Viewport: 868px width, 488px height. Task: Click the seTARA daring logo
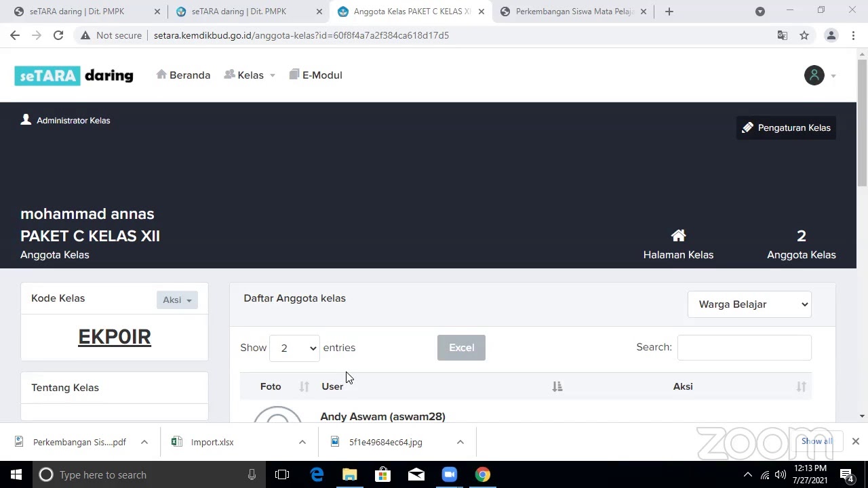point(74,75)
